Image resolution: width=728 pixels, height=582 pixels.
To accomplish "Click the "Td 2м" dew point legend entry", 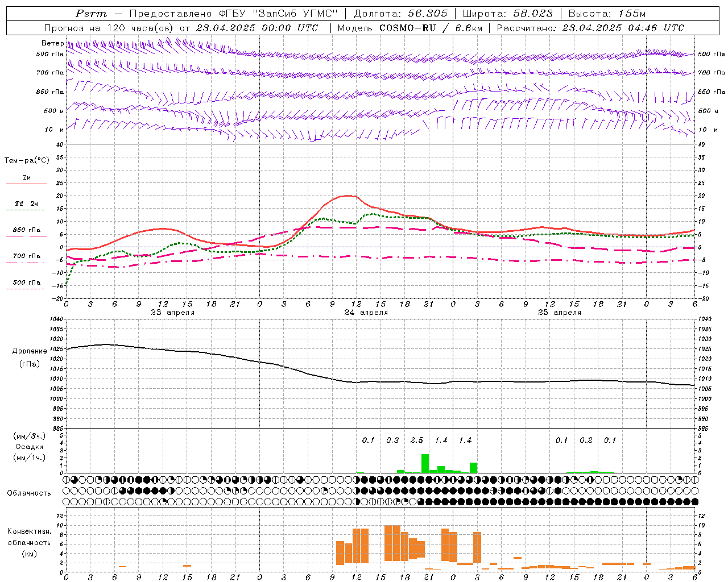I will (27, 203).
